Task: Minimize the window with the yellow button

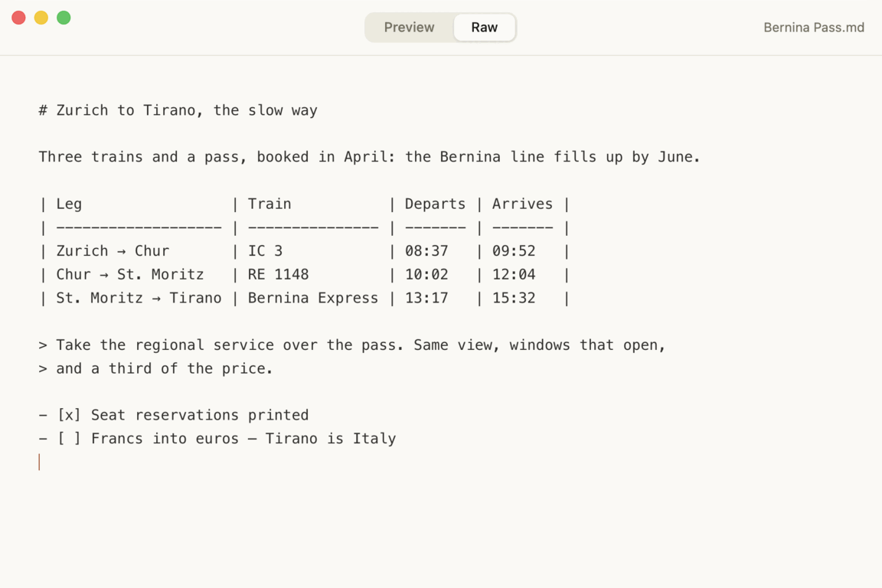Action: [x=41, y=18]
